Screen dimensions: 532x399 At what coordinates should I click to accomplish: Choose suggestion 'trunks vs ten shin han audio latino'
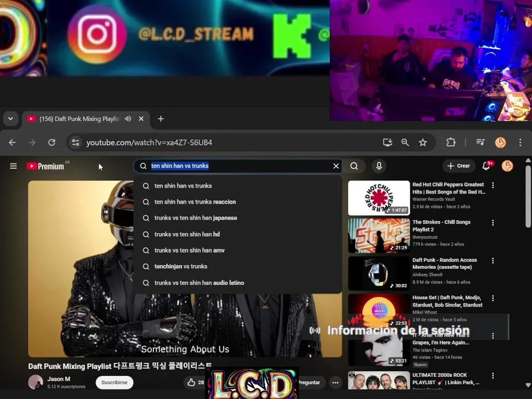[x=238, y=283]
